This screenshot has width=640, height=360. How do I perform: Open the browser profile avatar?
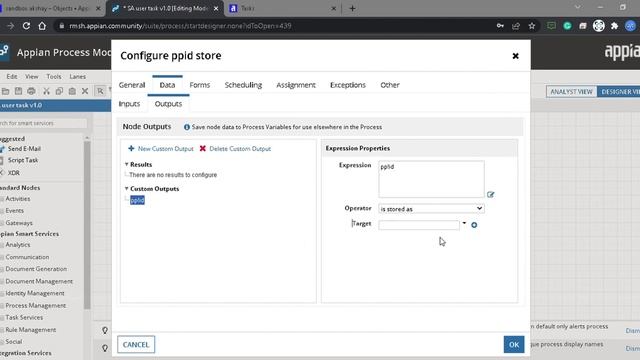[x=630, y=26]
